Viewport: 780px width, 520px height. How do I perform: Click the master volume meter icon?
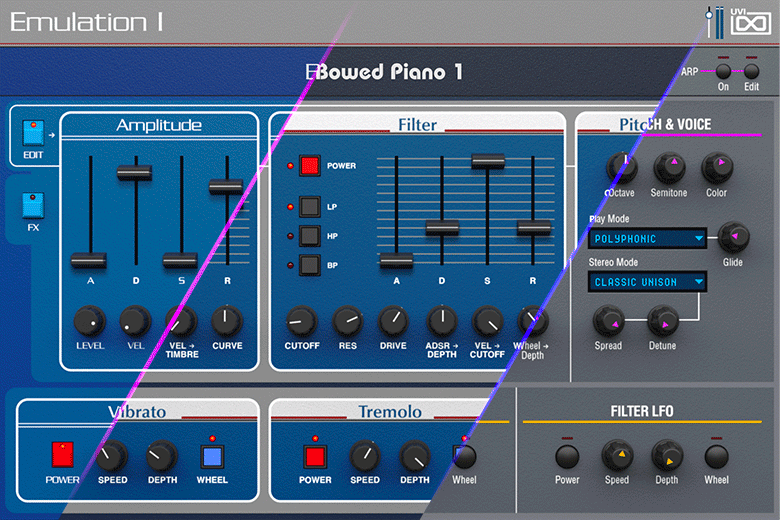715,22
